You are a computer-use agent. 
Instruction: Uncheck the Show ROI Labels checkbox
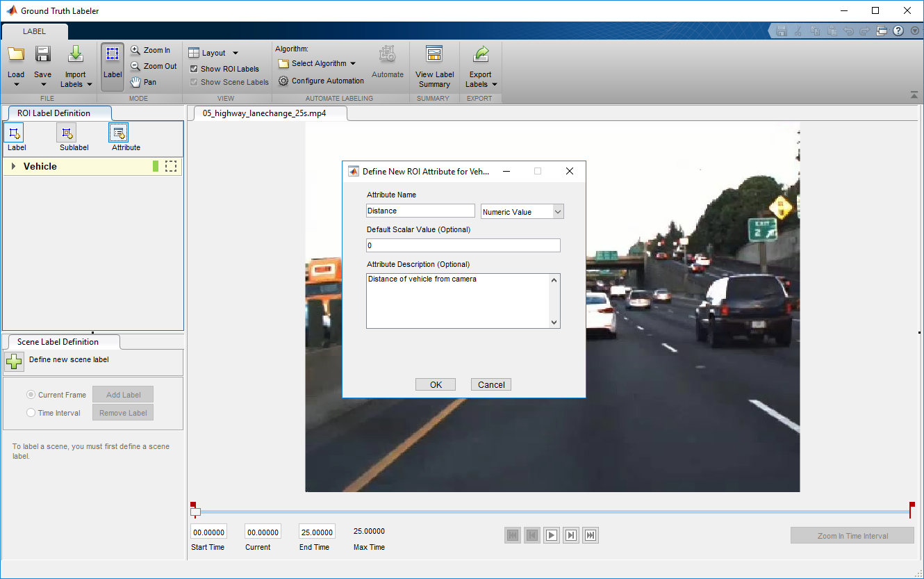coord(194,69)
